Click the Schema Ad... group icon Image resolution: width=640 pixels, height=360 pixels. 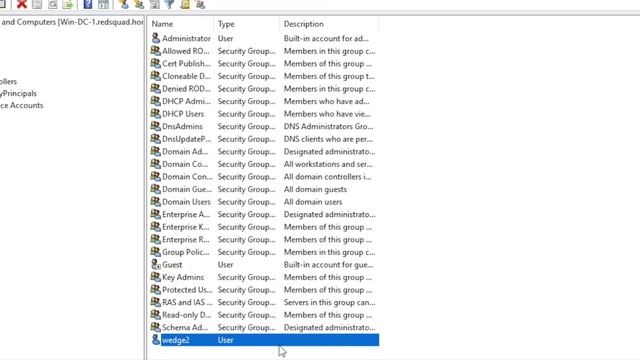[156, 327]
